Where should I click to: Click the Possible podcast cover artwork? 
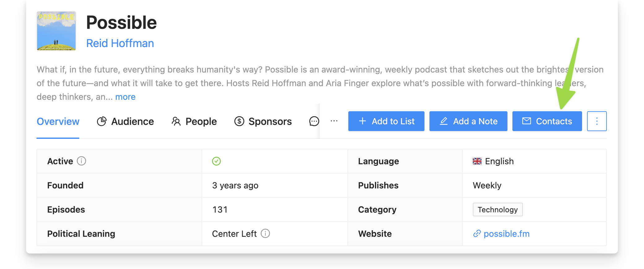click(56, 31)
